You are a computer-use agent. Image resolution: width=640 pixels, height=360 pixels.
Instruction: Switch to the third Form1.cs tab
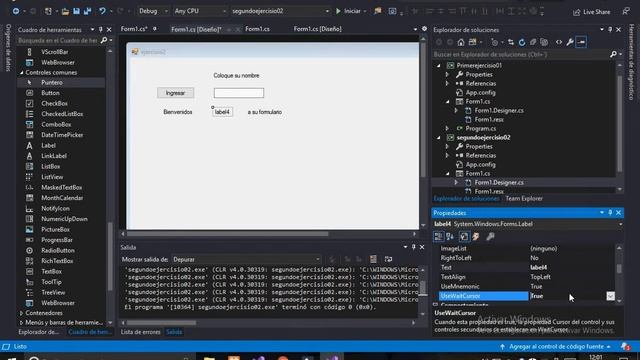(x=257, y=29)
